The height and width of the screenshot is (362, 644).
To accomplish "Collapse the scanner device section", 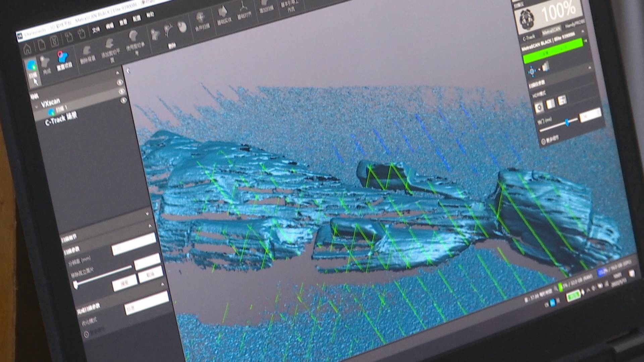I will click(583, 31).
